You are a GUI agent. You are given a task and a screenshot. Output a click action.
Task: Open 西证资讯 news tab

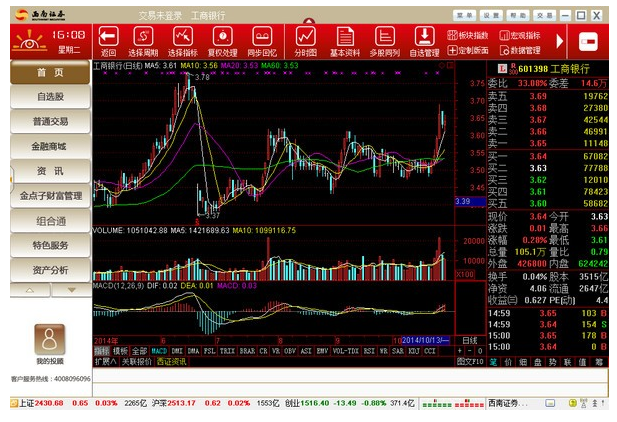172,362
